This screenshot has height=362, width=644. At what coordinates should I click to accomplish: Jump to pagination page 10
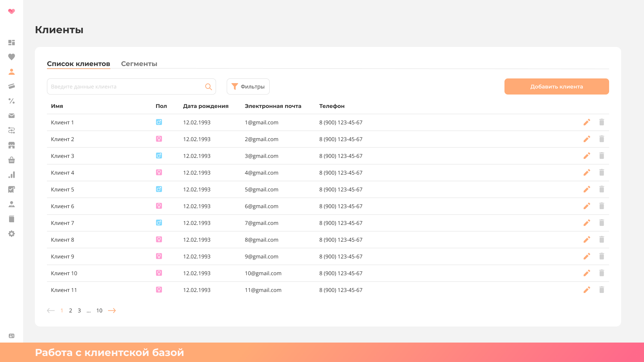(99, 310)
